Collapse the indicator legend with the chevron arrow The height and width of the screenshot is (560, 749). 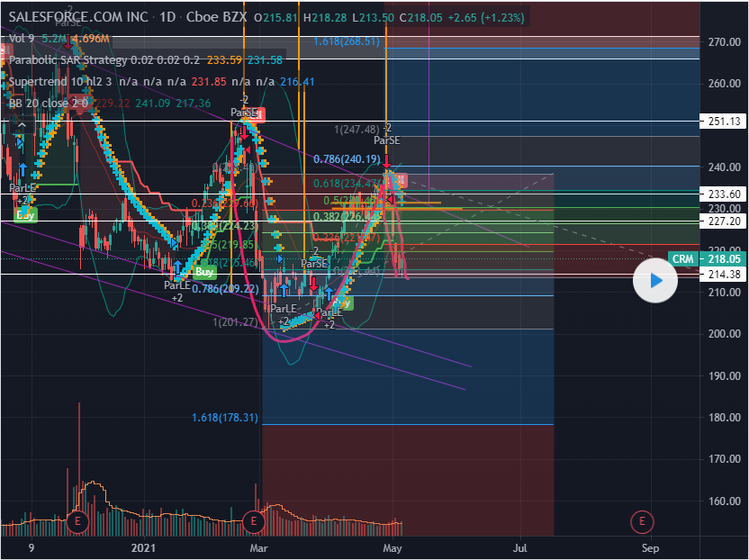click(21, 126)
